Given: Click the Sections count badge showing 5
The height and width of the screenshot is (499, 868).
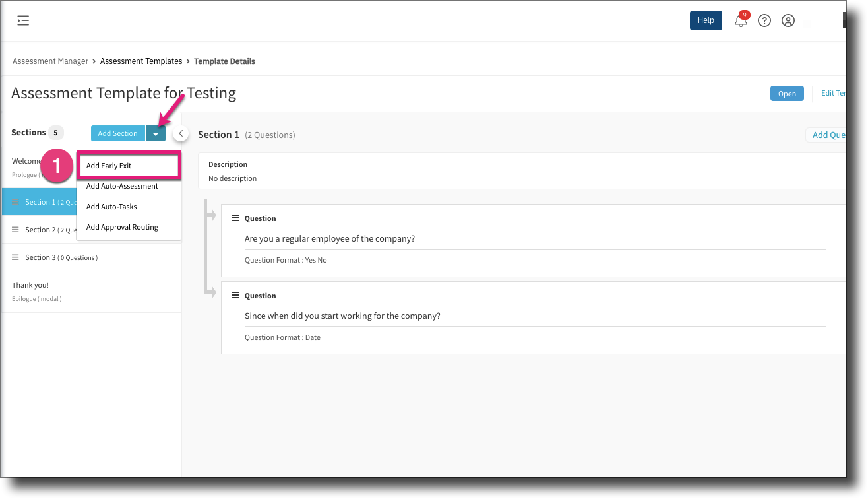Looking at the screenshot, I should point(57,133).
